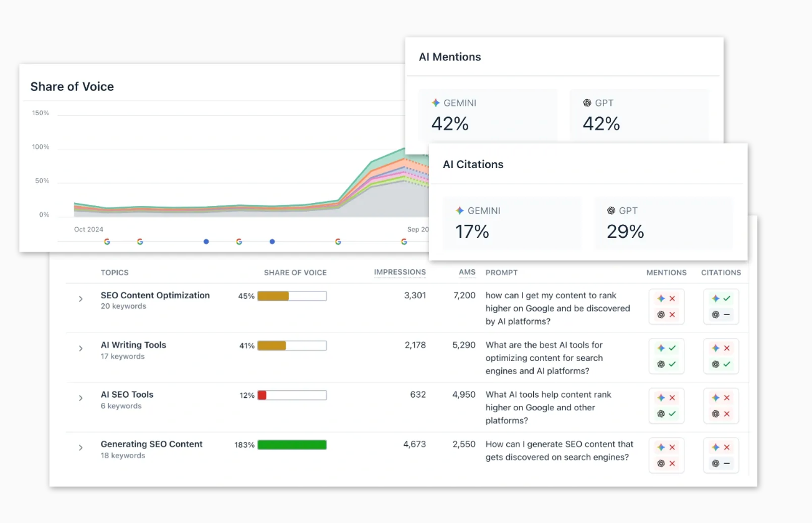Click the Gemini citation icon for Generating SEO Content
Screen dimensions: 812x523
coord(716,447)
